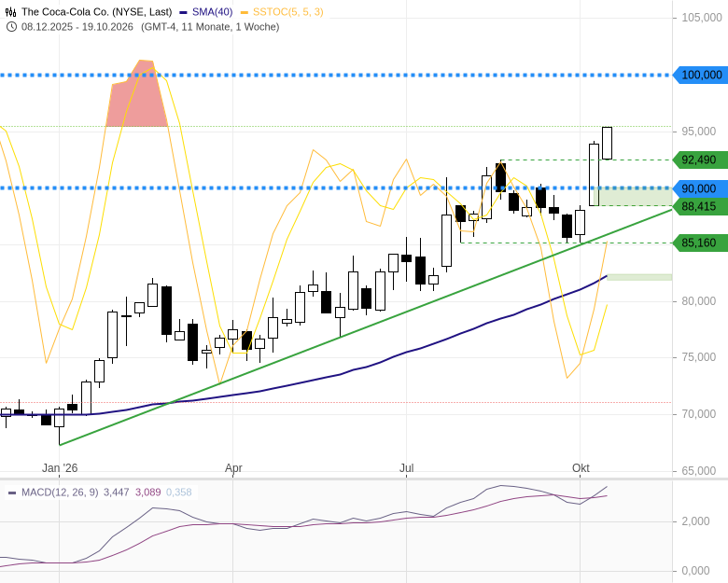Click the 70,000 price axis value
The height and width of the screenshot is (583, 728).
tap(699, 414)
